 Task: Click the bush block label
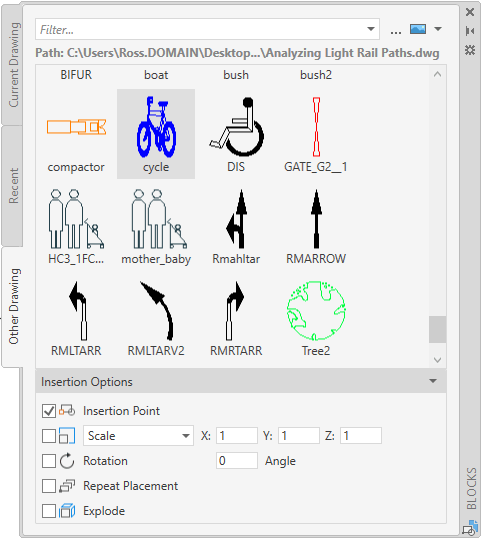click(x=236, y=75)
